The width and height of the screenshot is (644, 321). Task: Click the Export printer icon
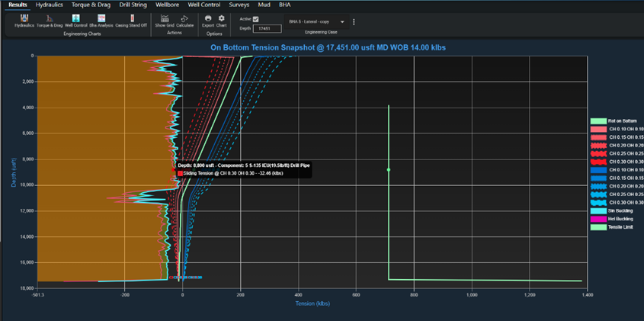pyautogui.click(x=208, y=18)
